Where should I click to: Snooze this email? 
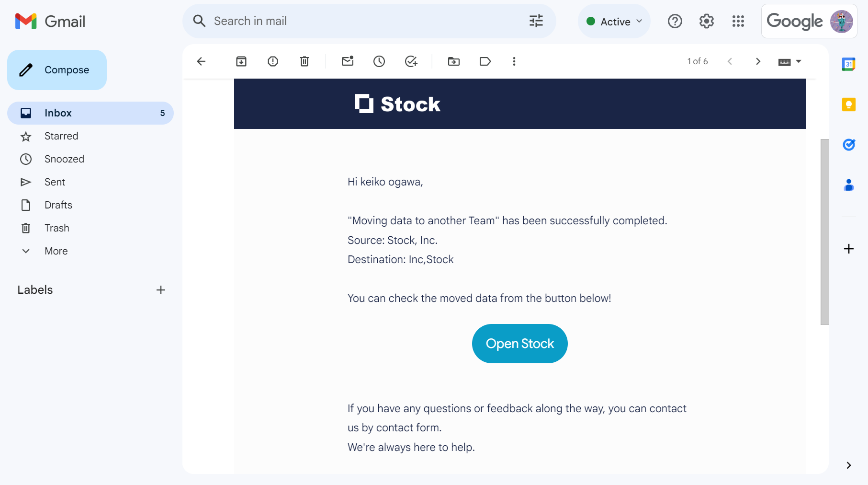pyautogui.click(x=379, y=61)
